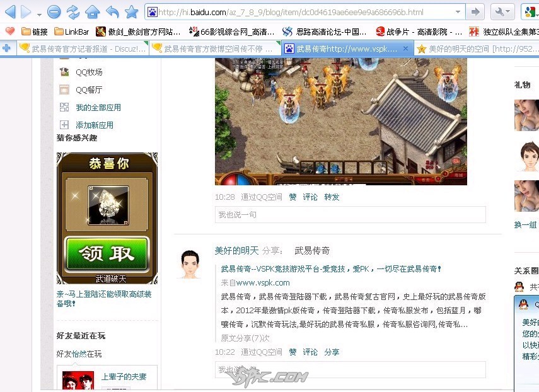Image resolution: width=539 pixels, height=392 pixels.
Task: Click 赞 under the 10:22 post
Action: [293, 352]
